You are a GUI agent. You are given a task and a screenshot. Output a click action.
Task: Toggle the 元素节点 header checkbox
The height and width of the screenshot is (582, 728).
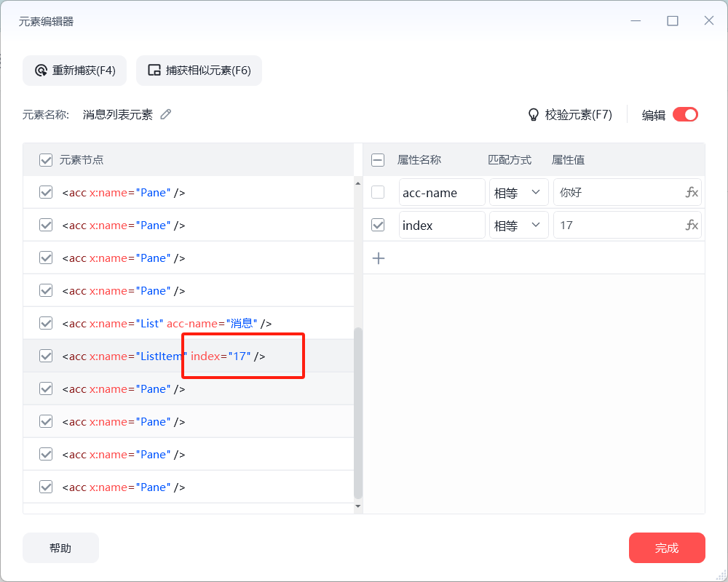pyautogui.click(x=46, y=160)
